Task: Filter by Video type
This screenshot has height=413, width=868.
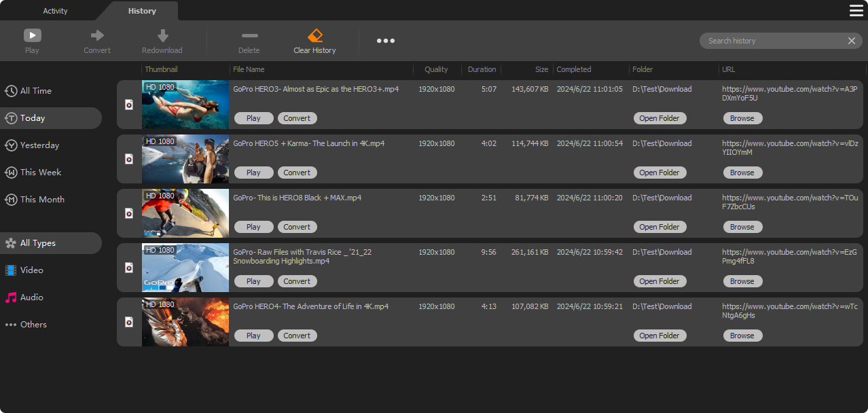Action: (x=51, y=270)
